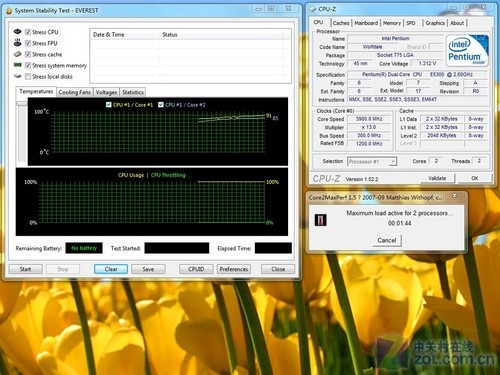Open the Statistics tab
Screen dimensions: 500x375
[x=133, y=92]
